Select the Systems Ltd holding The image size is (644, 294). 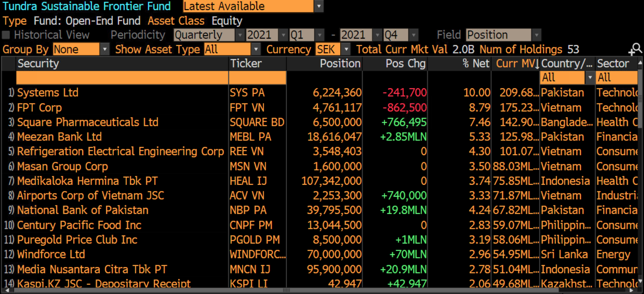(48, 93)
